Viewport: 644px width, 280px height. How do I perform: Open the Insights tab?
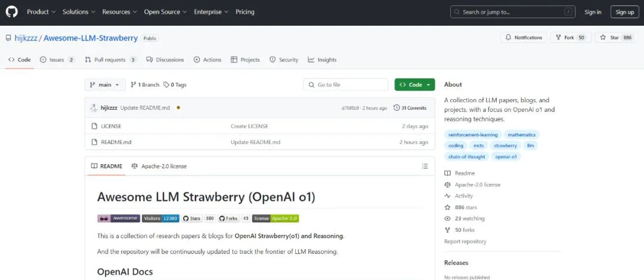click(323, 60)
